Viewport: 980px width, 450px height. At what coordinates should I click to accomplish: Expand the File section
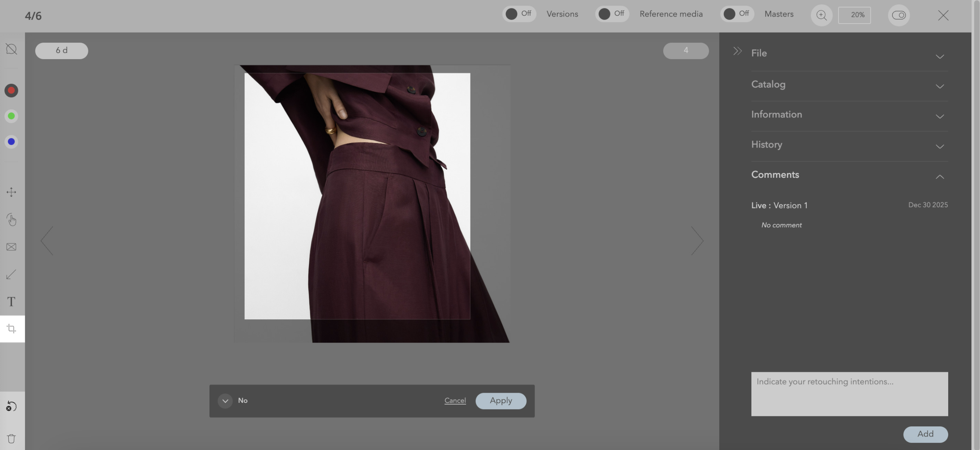(x=939, y=57)
